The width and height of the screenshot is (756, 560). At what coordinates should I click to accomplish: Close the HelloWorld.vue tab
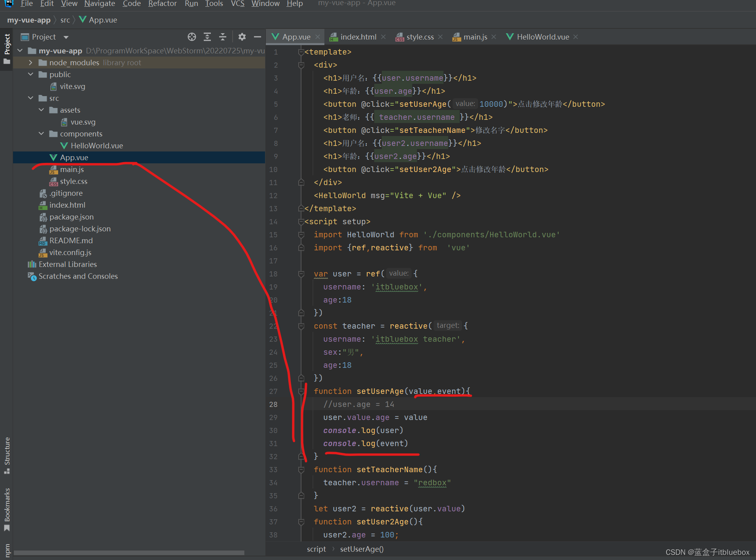576,37
